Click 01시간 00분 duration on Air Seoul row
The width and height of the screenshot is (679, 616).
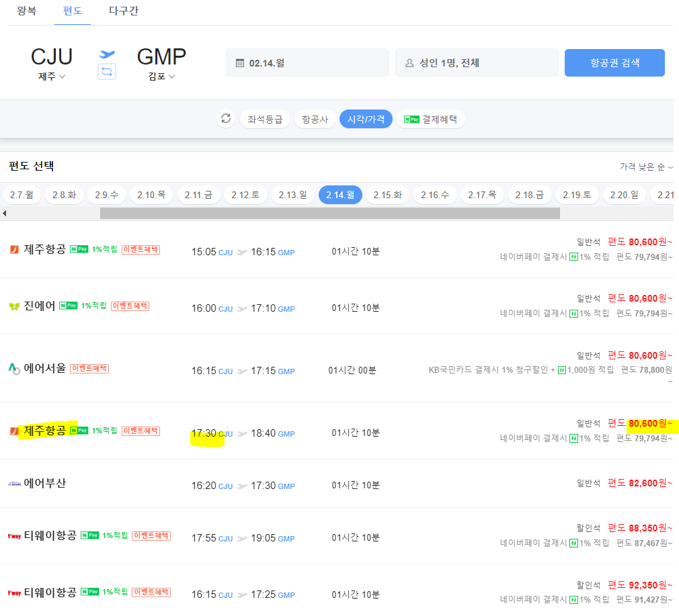coord(352,370)
